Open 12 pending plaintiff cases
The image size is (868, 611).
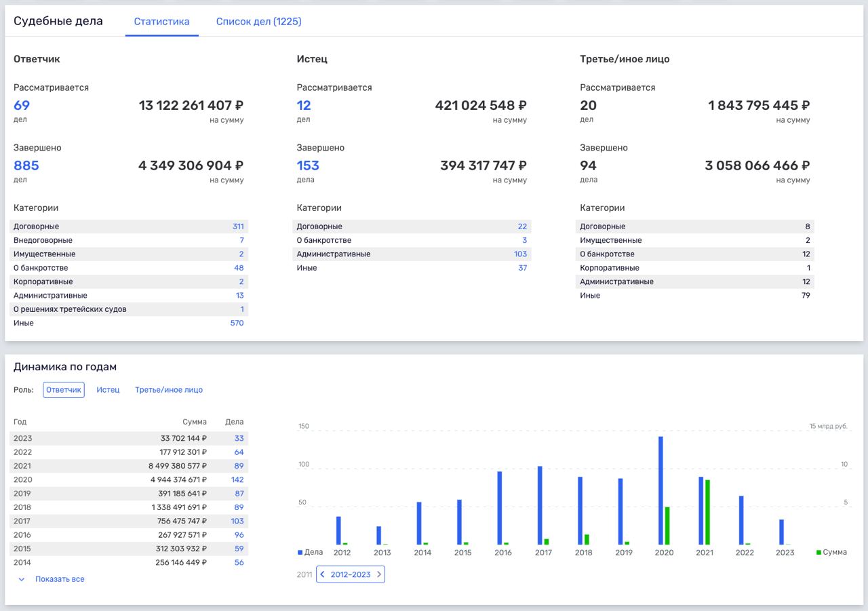pos(304,106)
